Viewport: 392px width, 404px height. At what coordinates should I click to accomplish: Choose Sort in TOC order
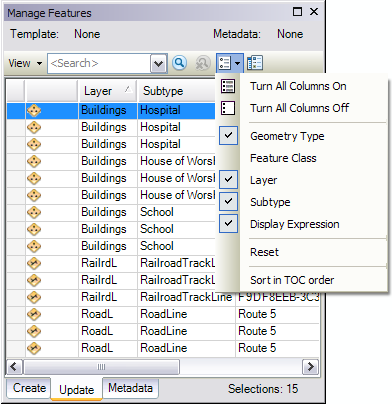(292, 280)
